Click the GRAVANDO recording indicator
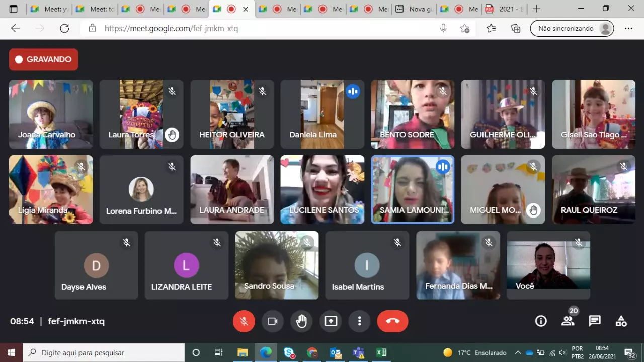Screen dimensions: 644x362 [x=44, y=59]
